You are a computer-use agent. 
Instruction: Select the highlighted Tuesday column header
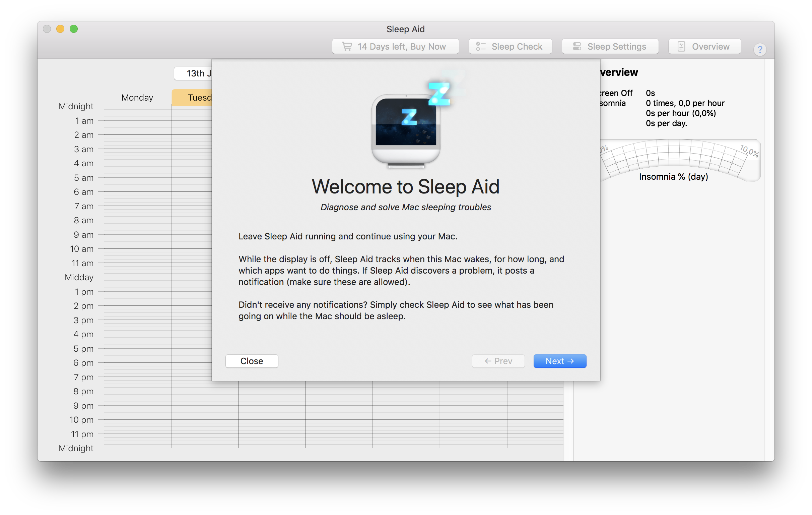[192, 98]
